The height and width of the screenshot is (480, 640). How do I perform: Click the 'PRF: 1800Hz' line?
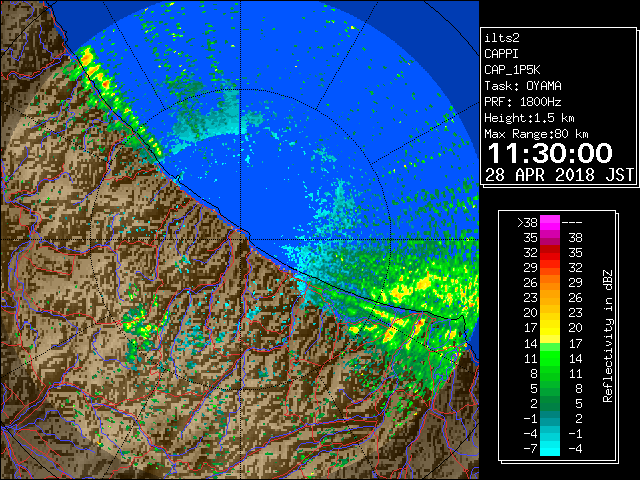pyautogui.click(x=523, y=102)
